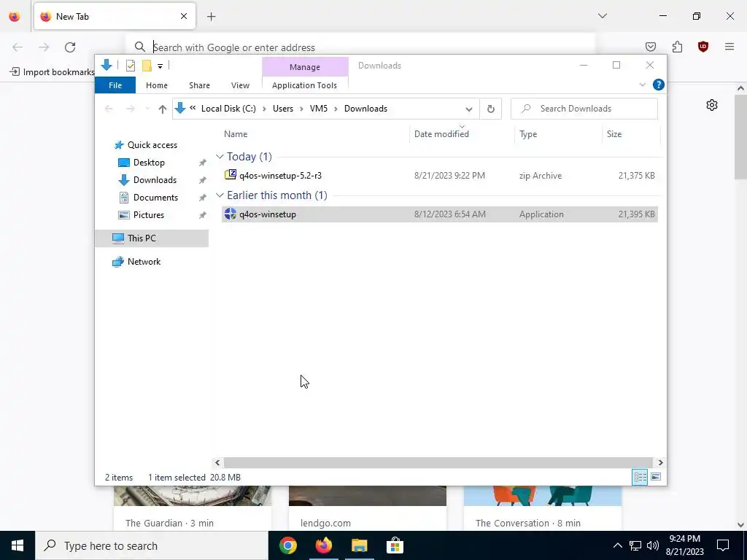The width and height of the screenshot is (747, 560).
Task: Open the Firefox application menu
Action: pyautogui.click(x=729, y=47)
